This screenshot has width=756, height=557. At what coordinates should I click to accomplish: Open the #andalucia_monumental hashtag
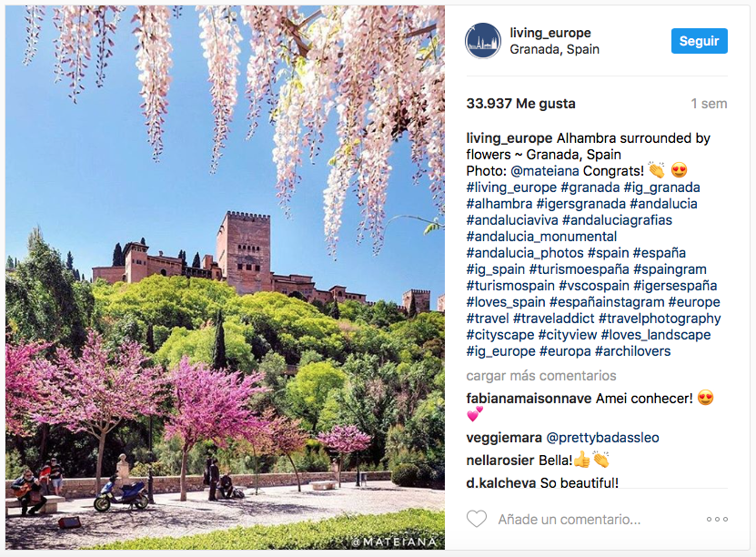[x=541, y=237]
